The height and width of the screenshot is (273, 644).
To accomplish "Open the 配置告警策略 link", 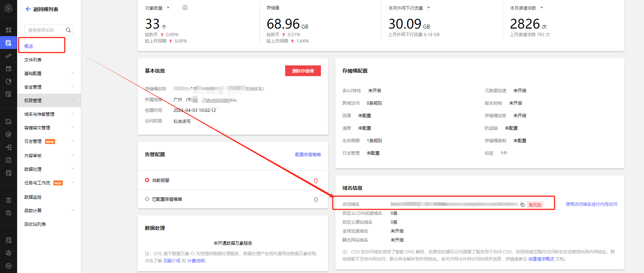I will (x=308, y=154).
